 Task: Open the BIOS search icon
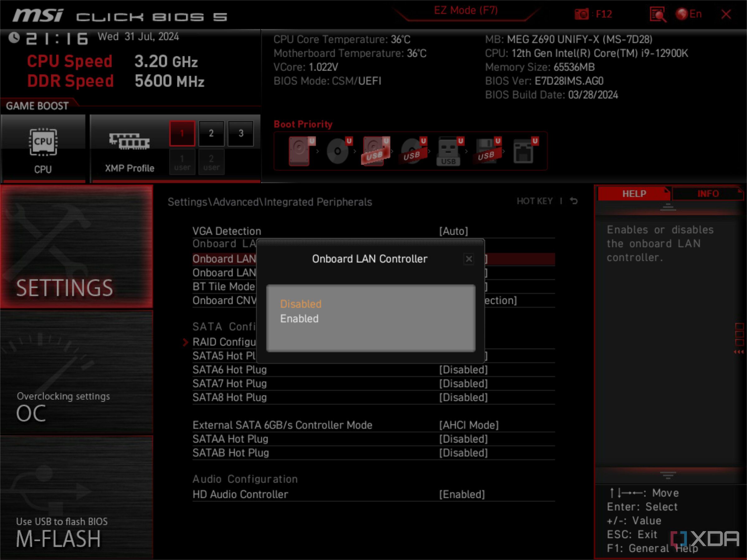pyautogui.click(x=657, y=14)
